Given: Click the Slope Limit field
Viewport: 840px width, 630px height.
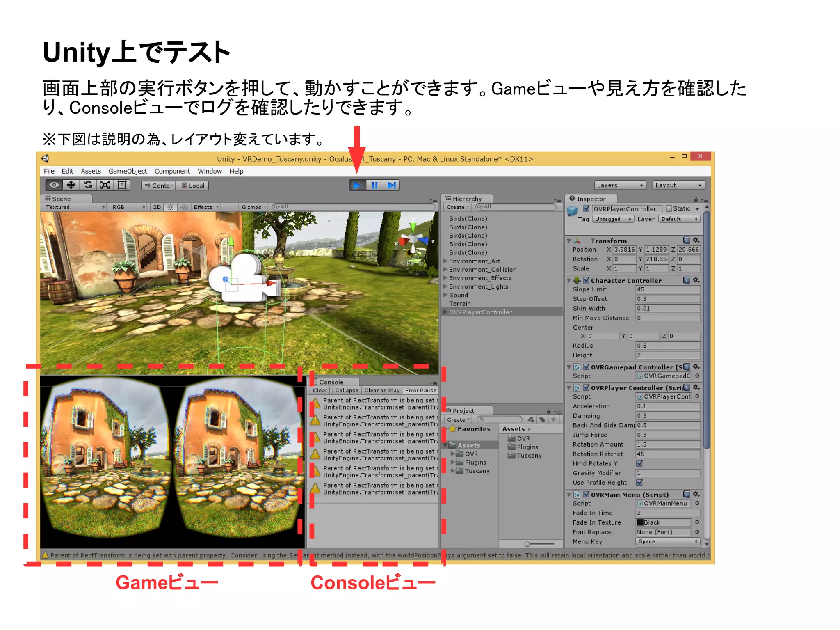Looking at the screenshot, I should tap(668, 289).
